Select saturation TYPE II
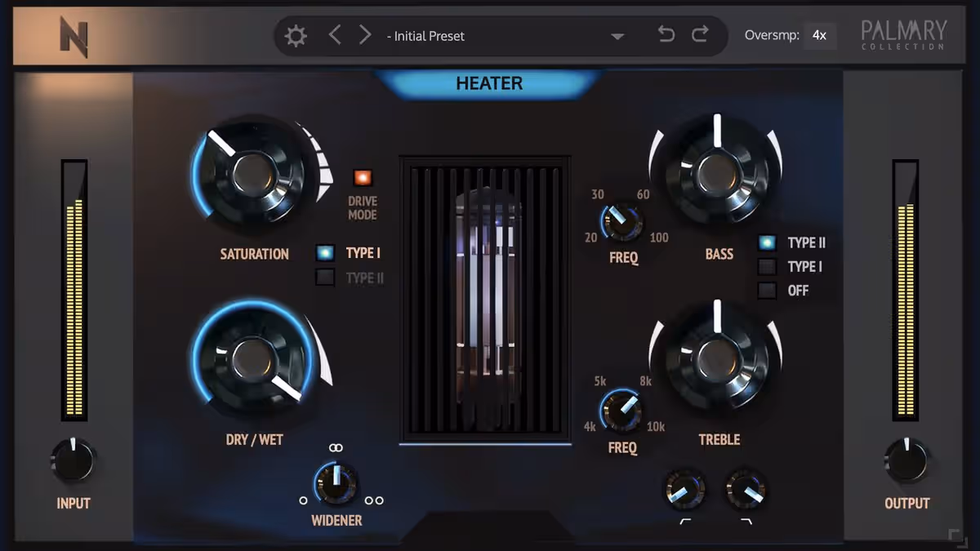The height and width of the screenshot is (551, 980). [x=326, y=278]
